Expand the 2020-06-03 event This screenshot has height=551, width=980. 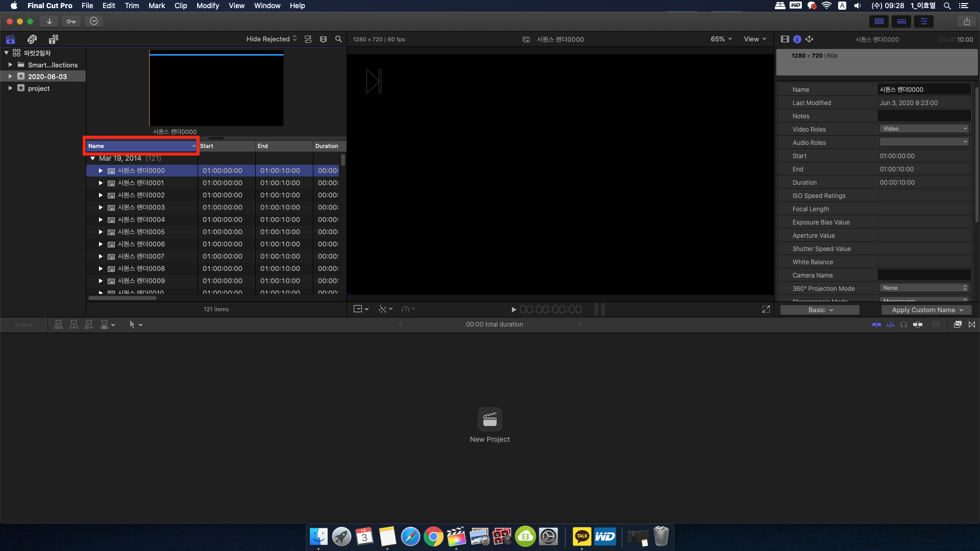10,77
